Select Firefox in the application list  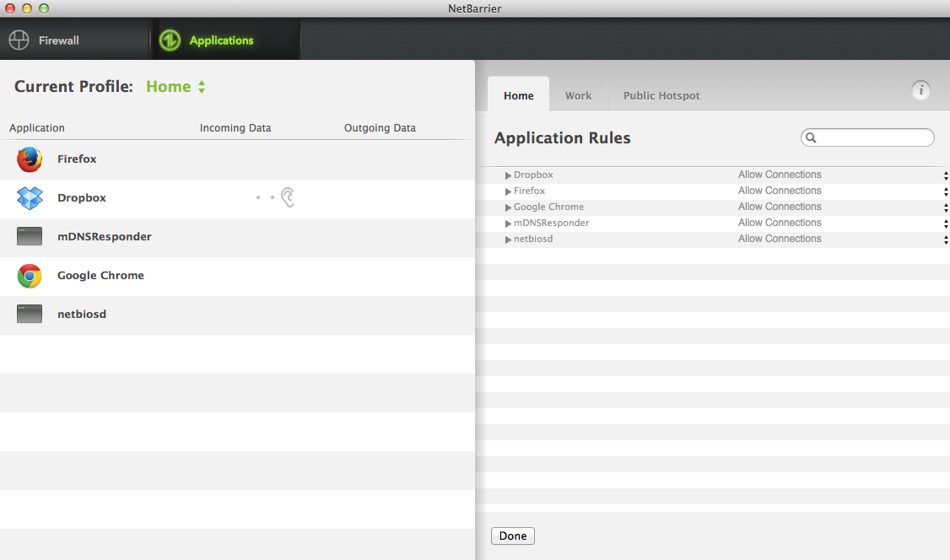pos(238,159)
